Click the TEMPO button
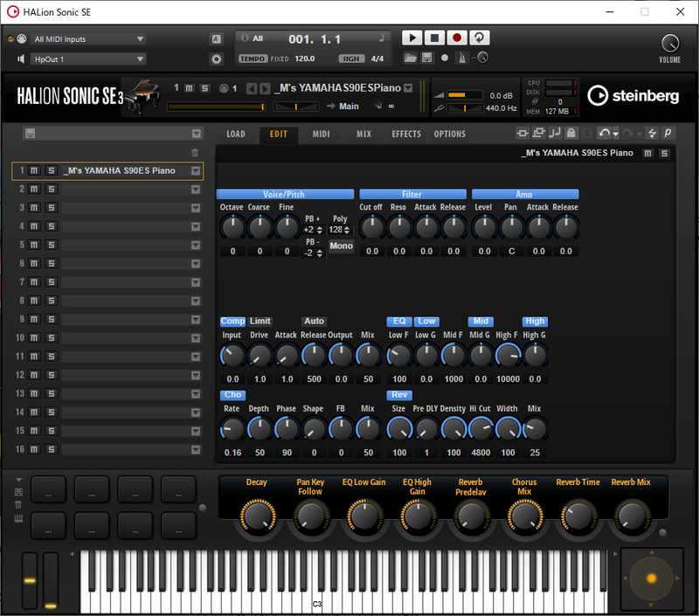The height and width of the screenshot is (616, 699). point(253,59)
